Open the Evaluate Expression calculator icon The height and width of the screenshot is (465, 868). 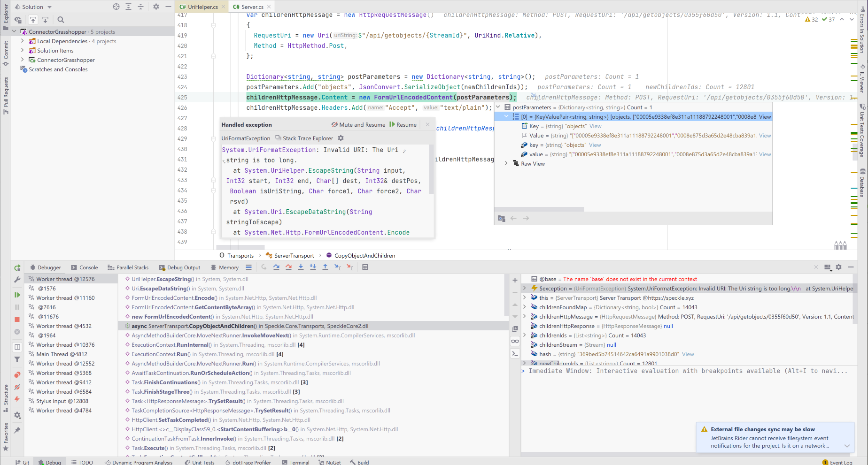coord(365,267)
